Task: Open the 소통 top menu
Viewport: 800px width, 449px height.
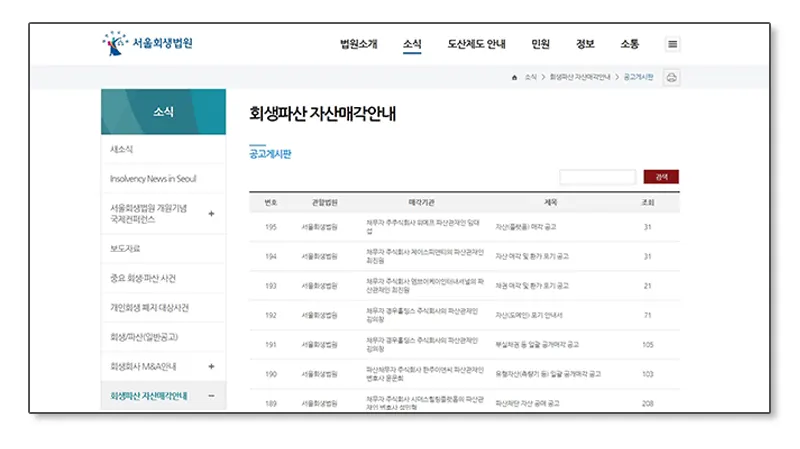Action: pyautogui.click(x=629, y=44)
